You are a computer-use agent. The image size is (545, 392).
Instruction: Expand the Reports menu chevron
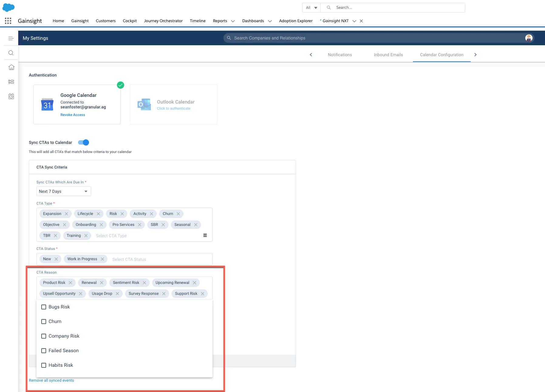point(233,21)
